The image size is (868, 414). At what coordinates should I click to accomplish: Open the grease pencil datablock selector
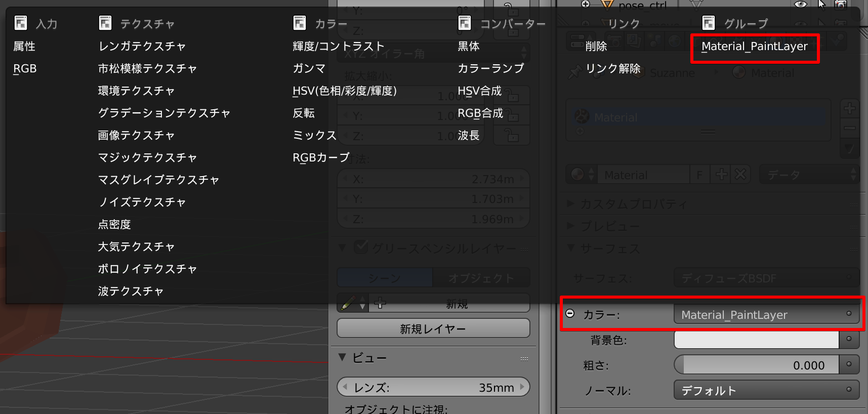(x=353, y=304)
